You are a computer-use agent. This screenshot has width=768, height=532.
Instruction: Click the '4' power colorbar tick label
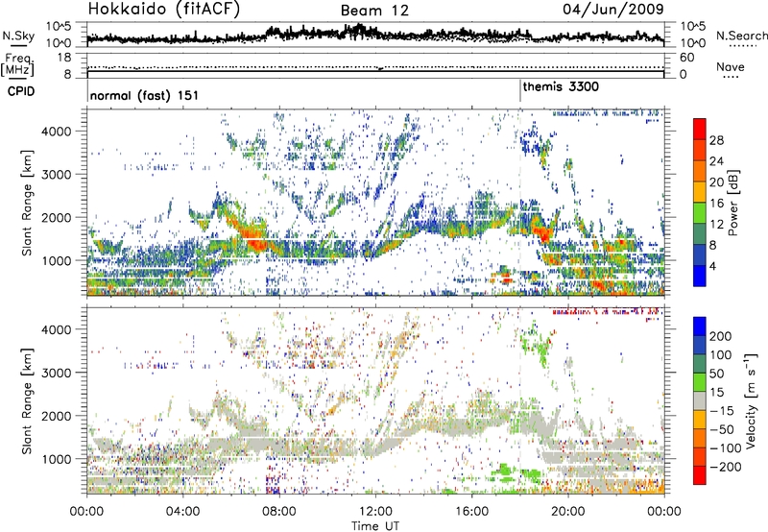(712, 266)
